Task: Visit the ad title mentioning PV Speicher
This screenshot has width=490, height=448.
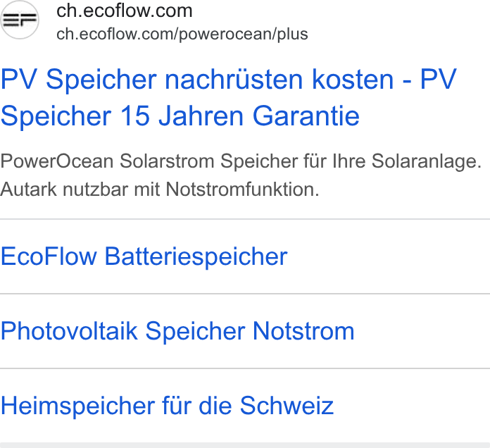Action: [x=228, y=97]
